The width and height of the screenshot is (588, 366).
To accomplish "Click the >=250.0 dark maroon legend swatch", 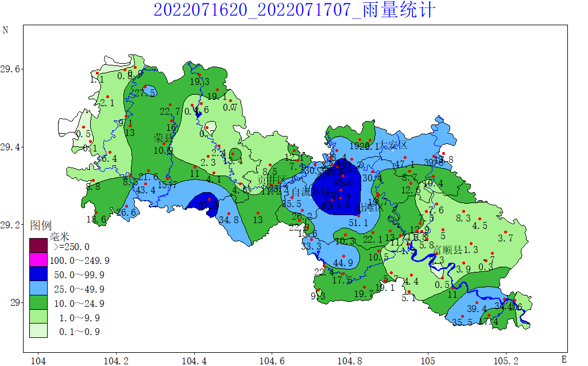I will tap(39, 246).
